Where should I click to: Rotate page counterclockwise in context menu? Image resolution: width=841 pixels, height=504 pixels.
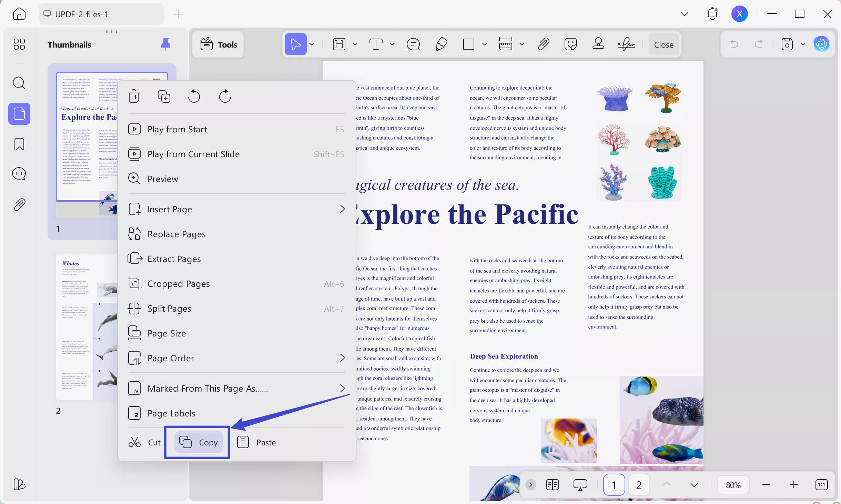tap(194, 96)
